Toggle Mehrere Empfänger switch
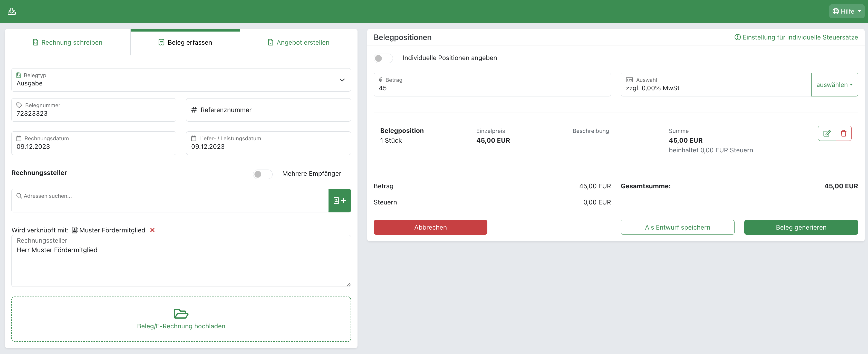Screen dimensions: 868x354 (x=263, y=174)
